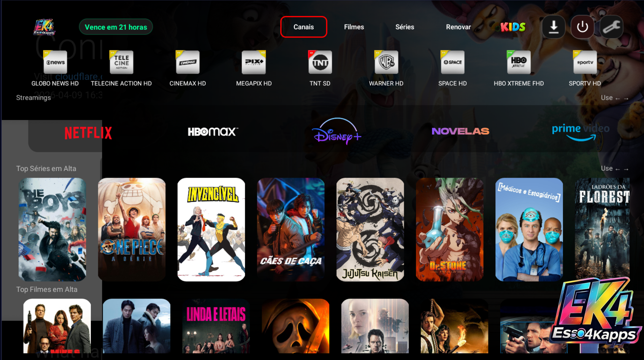
Task: Click the 'Vence em 21 horas' badge
Action: (x=116, y=27)
